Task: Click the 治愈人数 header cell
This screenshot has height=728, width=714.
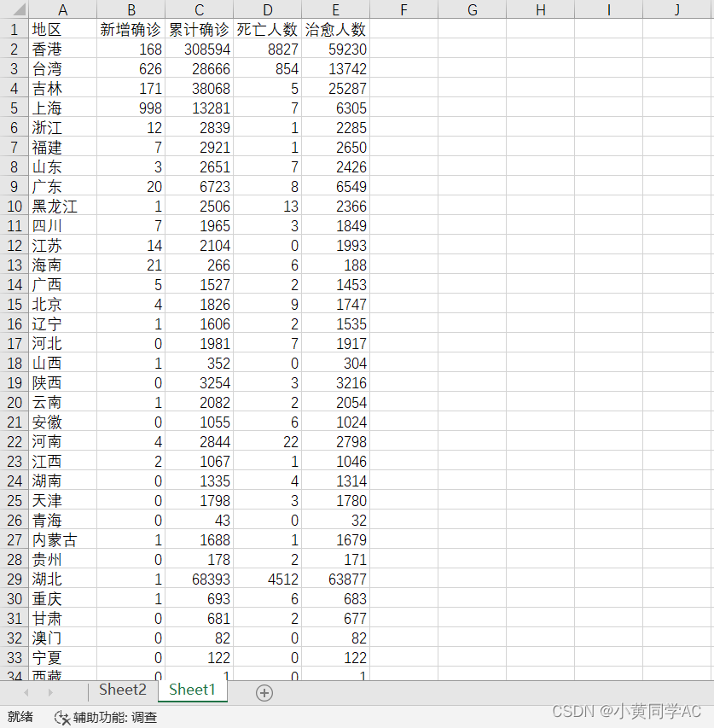Action: click(x=335, y=29)
